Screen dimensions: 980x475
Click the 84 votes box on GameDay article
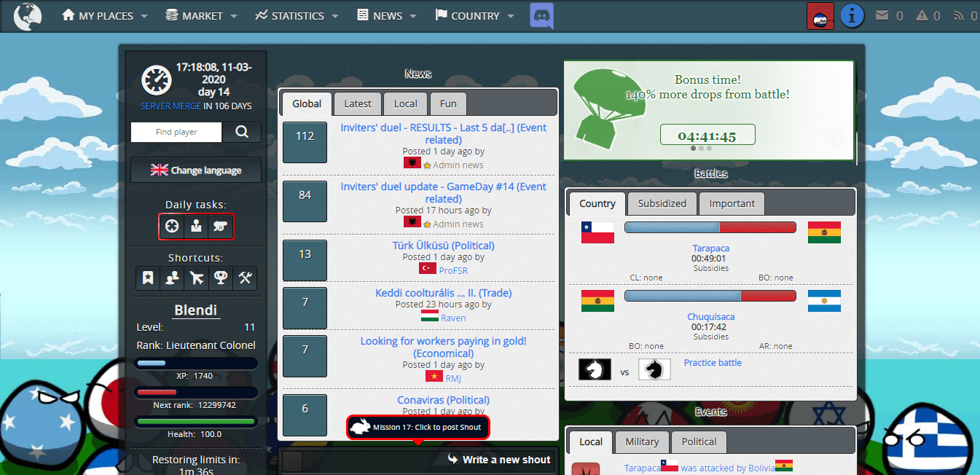pos(305,201)
